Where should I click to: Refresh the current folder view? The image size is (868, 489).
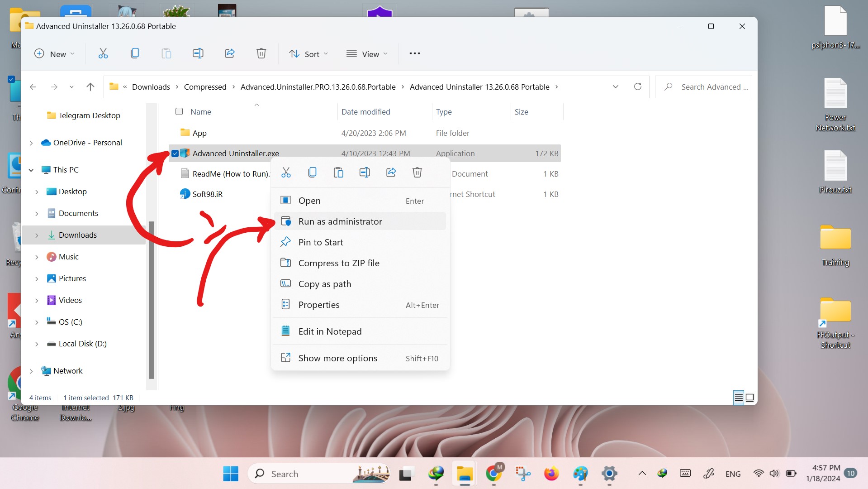[638, 86]
